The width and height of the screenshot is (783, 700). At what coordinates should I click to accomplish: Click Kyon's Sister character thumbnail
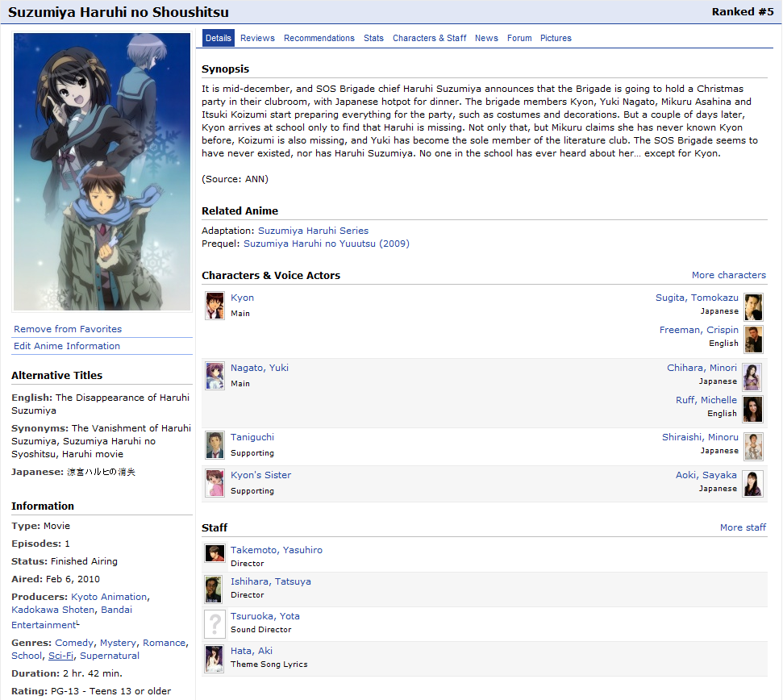[x=215, y=483]
